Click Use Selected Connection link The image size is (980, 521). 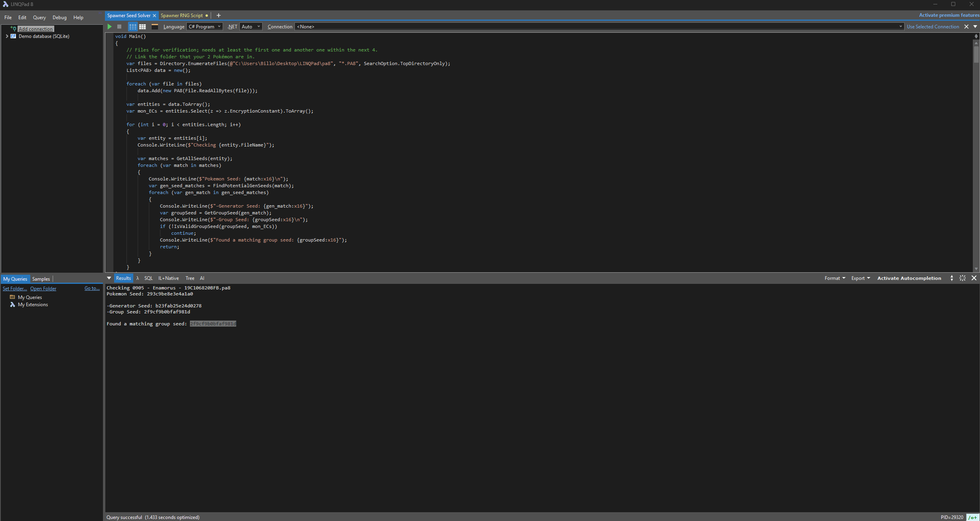pyautogui.click(x=933, y=27)
